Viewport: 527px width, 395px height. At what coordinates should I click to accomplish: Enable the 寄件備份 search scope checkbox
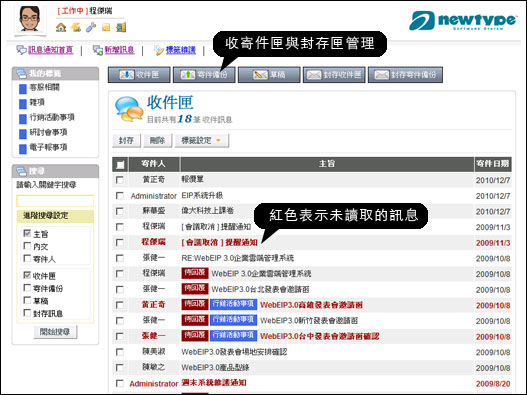pos(27,288)
